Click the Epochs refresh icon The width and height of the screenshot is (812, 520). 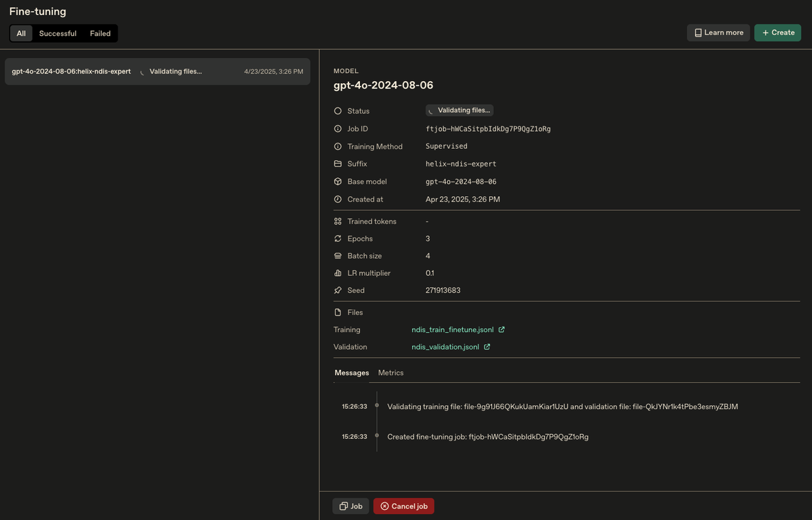pyautogui.click(x=338, y=239)
